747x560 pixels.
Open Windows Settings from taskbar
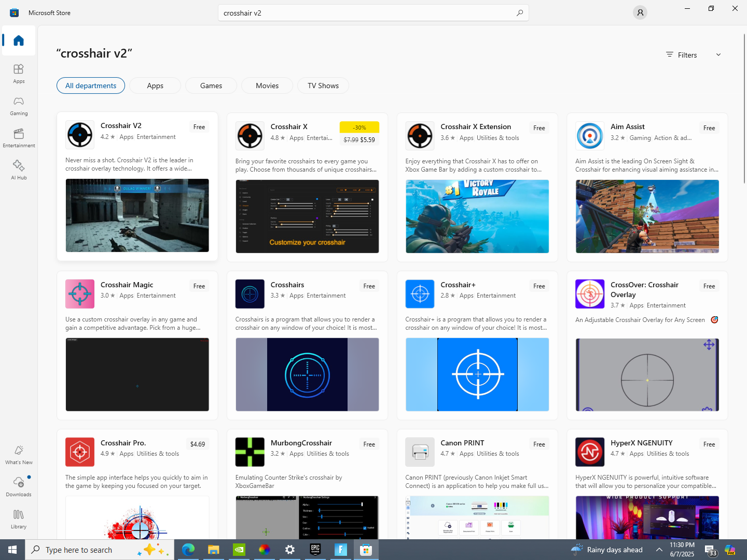click(x=290, y=550)
